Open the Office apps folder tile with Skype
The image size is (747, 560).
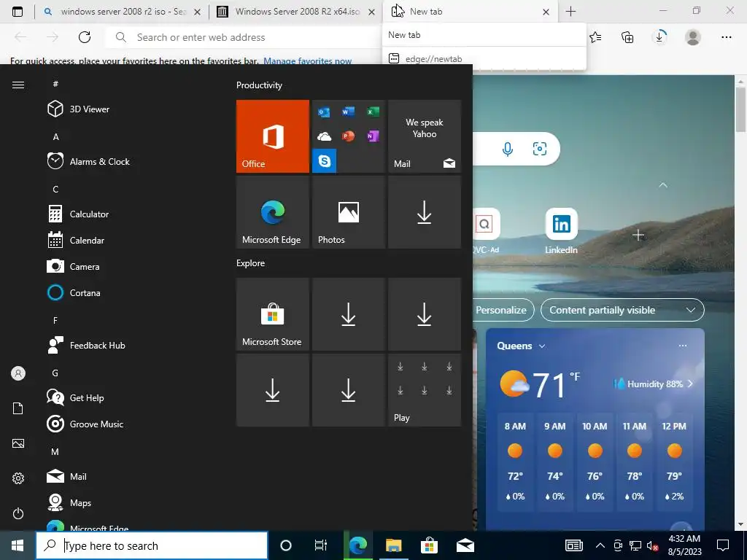(x=348, y=136)
